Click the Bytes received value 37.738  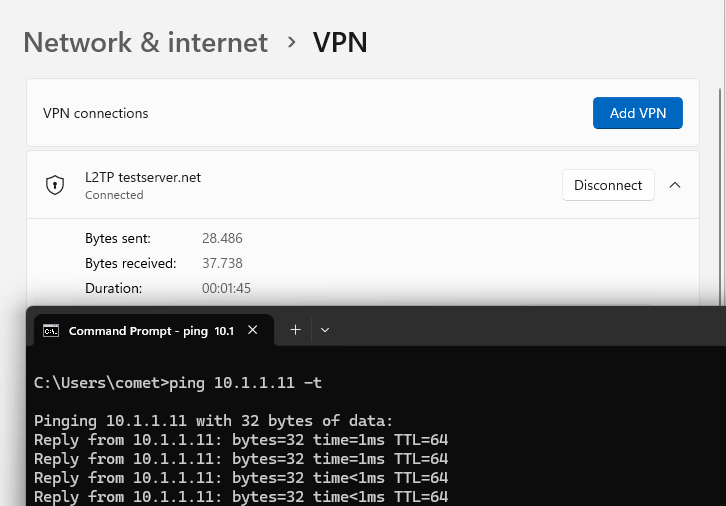point(222,263)
